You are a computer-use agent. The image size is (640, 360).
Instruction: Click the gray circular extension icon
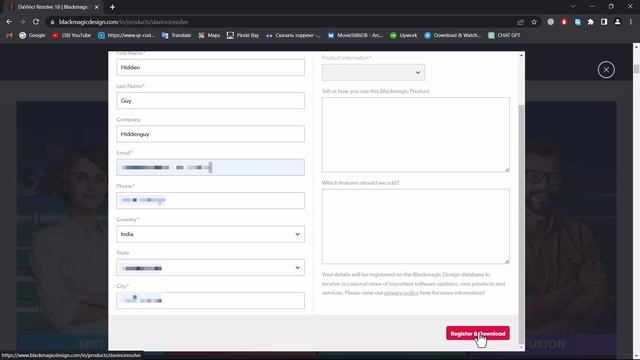pyautogui.click(x=551, y=22)
